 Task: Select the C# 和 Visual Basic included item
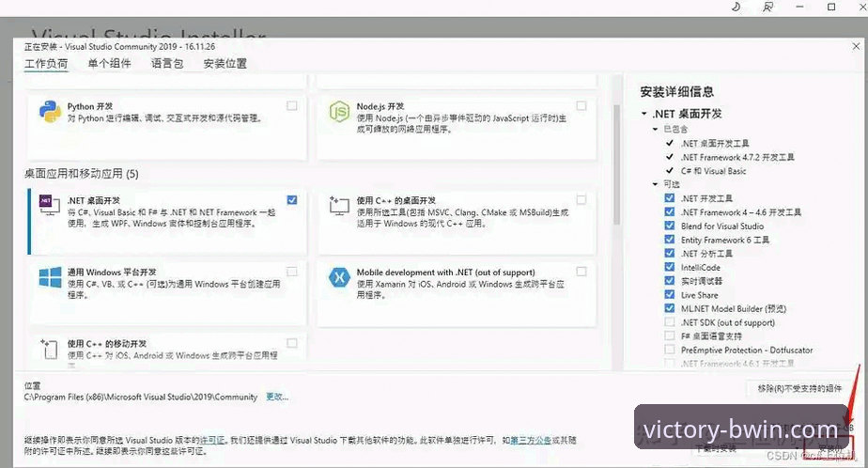click(x=714, y=171)
